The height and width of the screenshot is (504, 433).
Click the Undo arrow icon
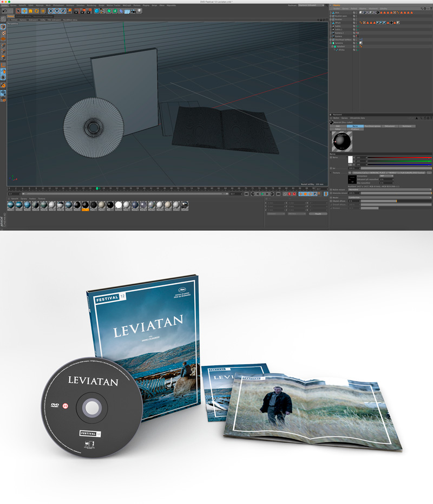pos(4,11)
